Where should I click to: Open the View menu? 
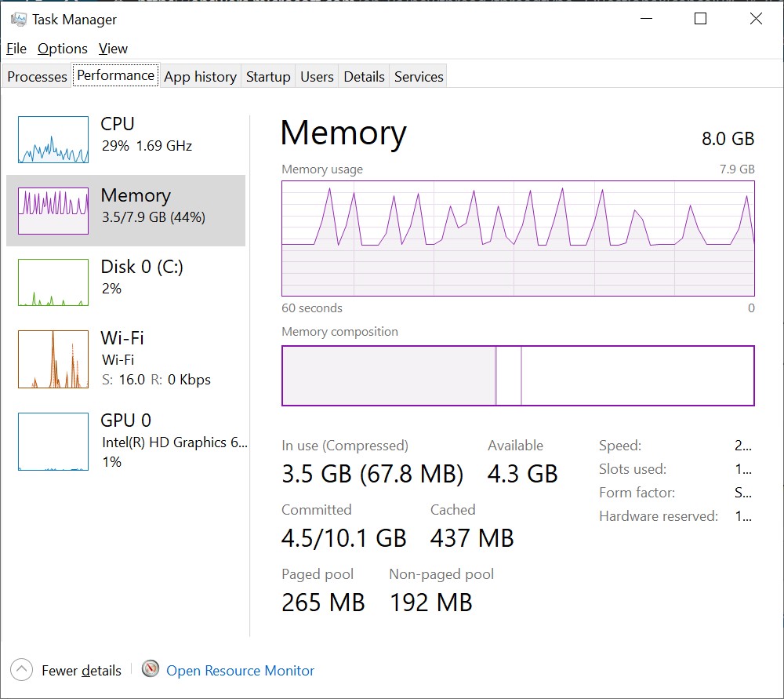(113, 49)
